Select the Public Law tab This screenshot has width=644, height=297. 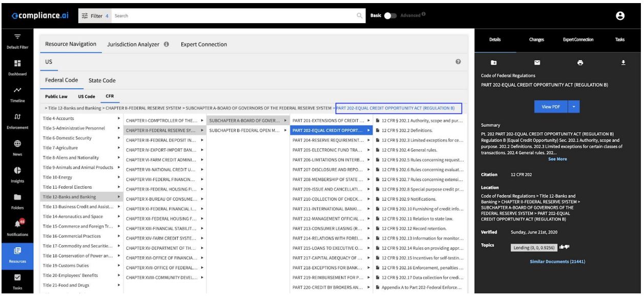pos(56,96)
